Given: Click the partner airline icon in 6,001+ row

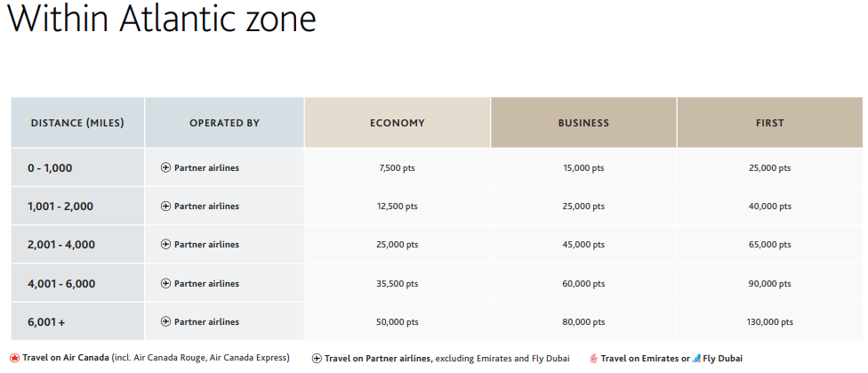Looking at the screenshot, I should pyautogui.click(x=165, y=321).
